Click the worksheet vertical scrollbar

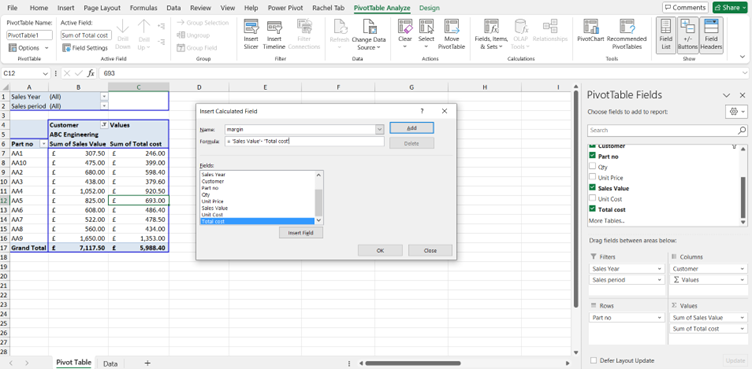click(576, 199)
